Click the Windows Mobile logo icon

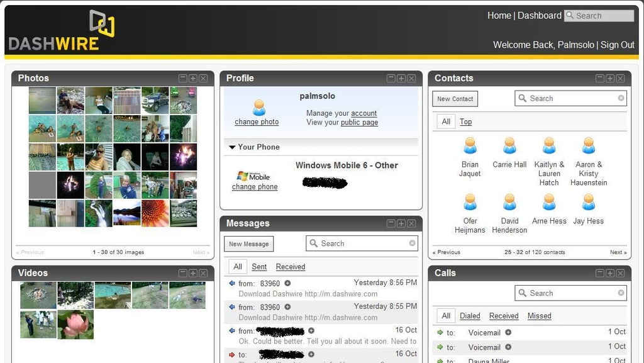point(253,177)
